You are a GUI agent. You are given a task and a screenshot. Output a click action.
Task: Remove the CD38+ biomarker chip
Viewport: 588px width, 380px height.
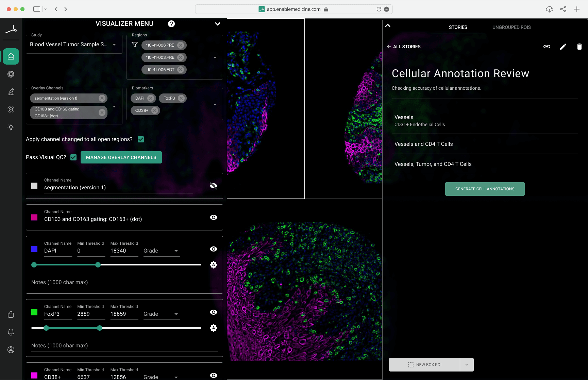point(155,110)
